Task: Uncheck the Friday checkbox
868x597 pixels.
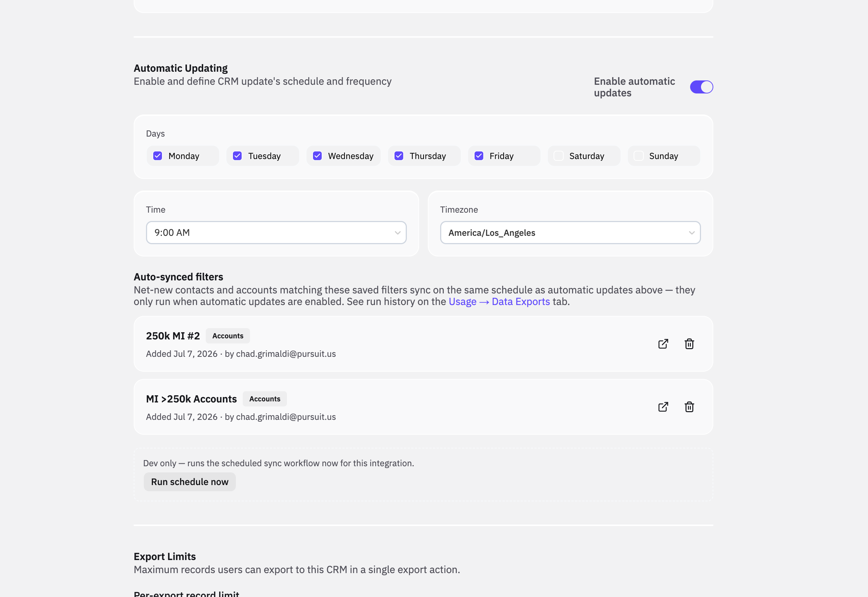Action: [x=479, y=156]
